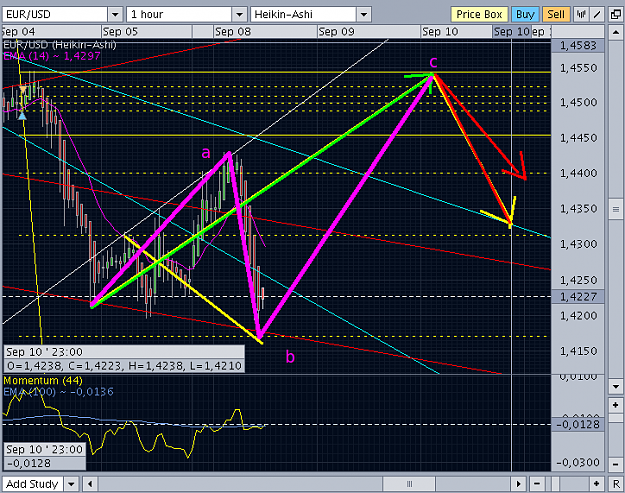The width and height of the screenshot is (625, 493).
Task: Click the 1,4250 price axis label
Action: (578, 280)
